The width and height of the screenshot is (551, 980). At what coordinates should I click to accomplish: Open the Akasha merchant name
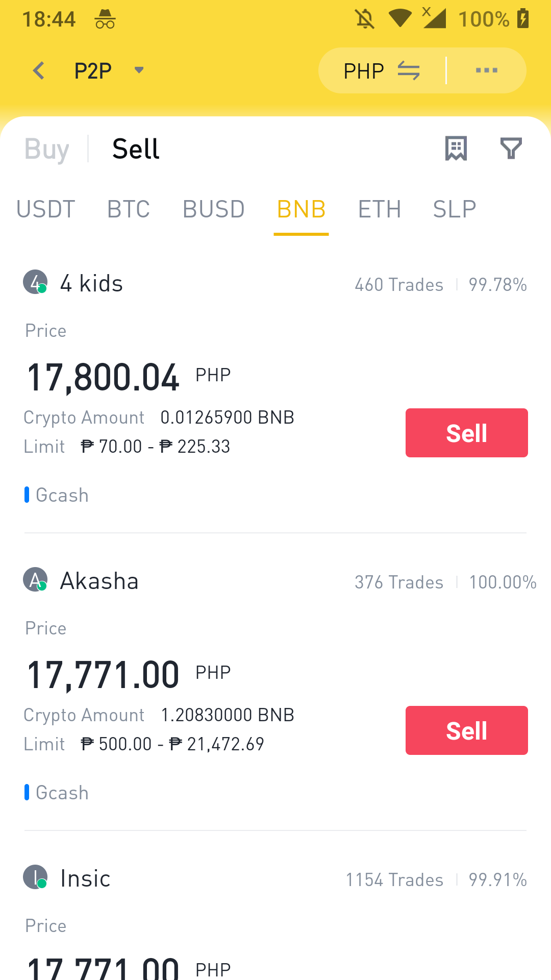(99, 581)
